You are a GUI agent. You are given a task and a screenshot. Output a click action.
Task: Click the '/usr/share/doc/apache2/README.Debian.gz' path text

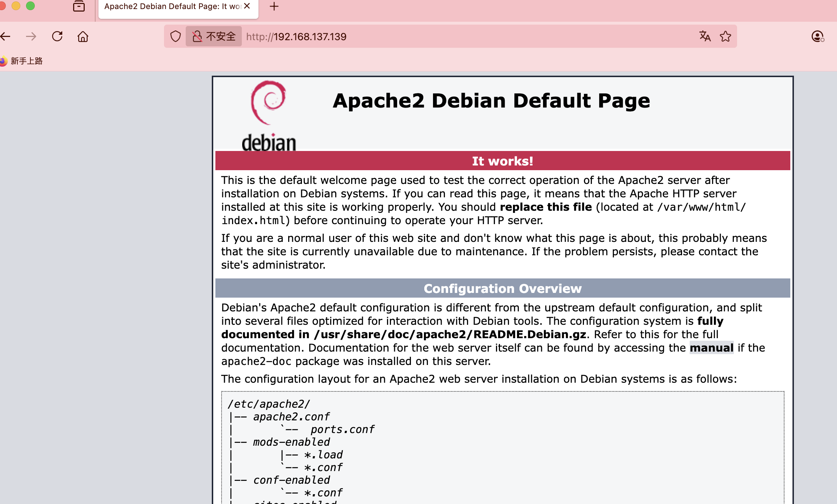[x=450, y=335]
